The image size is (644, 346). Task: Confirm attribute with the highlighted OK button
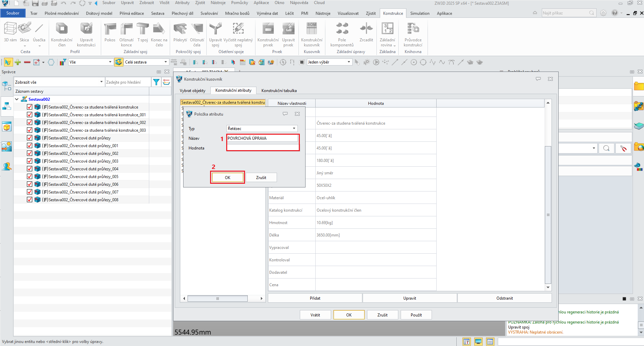228,177
